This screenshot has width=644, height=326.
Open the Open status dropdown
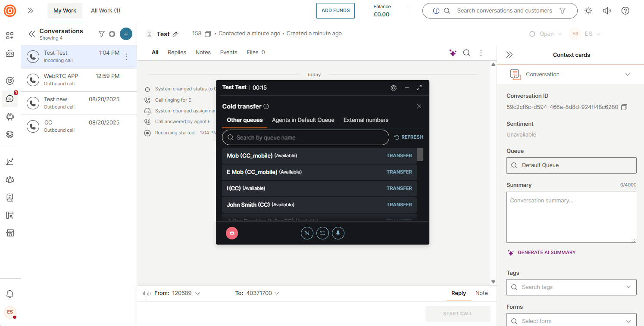tap(546, 34)
